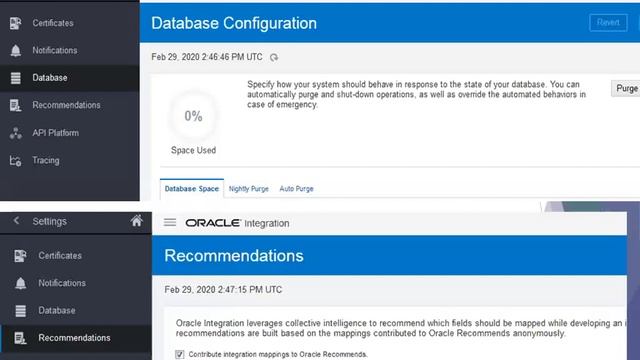Screen dimensions: 640x360
Task: Click the Feb 29, 2020 2:46:46 PM UTC timestamp
Action: click(207, 57)
